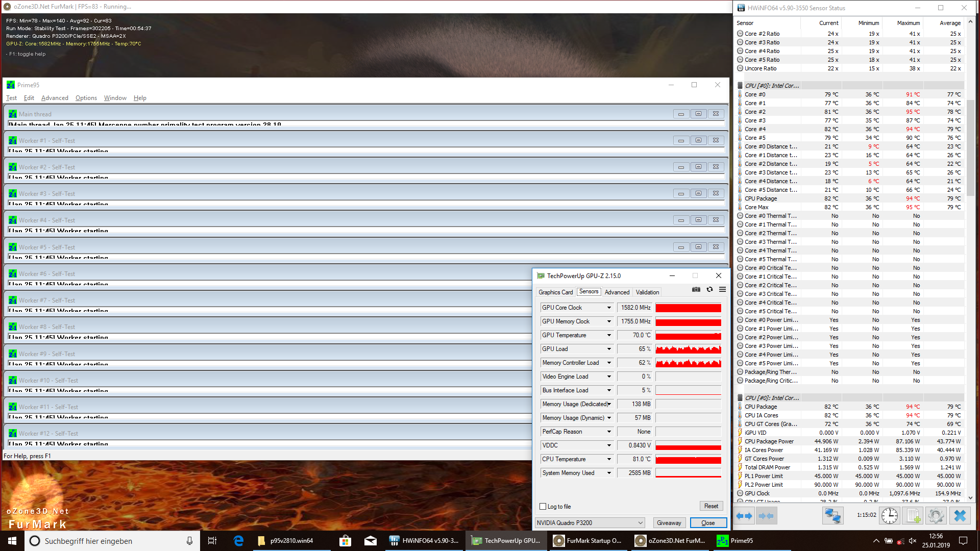
Task: Click GPU-Z screenshot camera icon
Action: coord(696,289)
